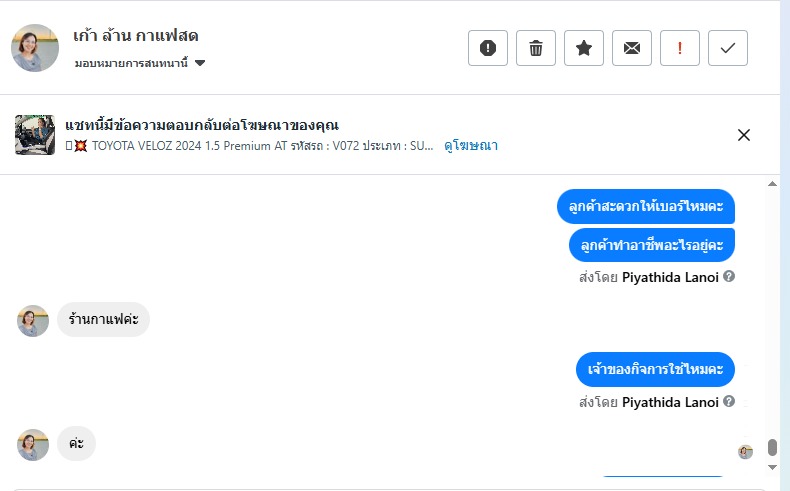
Task: Click help icon beside second Piyathida Lanoi
Action: coord(729,401)
